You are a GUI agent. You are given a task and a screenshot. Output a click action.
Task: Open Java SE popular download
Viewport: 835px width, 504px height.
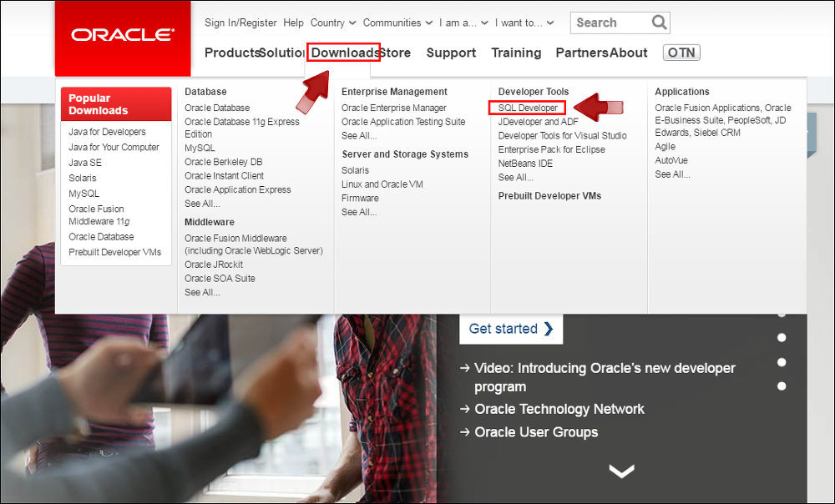tap(84, 163)
